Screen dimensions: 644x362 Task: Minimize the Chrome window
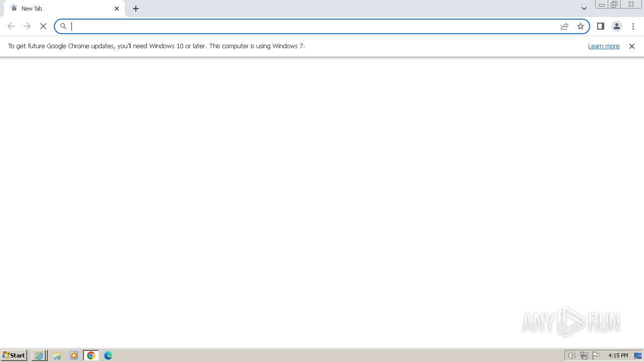602,5
